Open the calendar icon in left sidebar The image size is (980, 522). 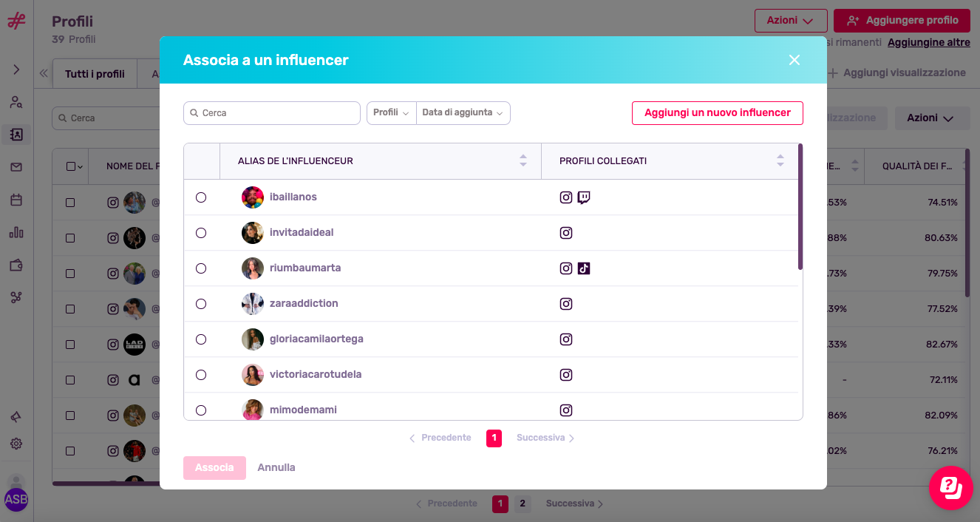pos(16,200)
